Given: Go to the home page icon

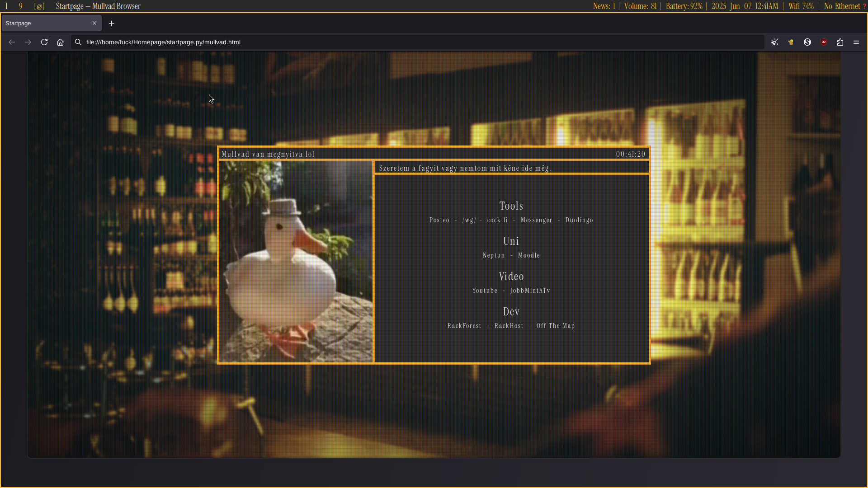Looking at the screenshot, I should (x=60, y=42).
